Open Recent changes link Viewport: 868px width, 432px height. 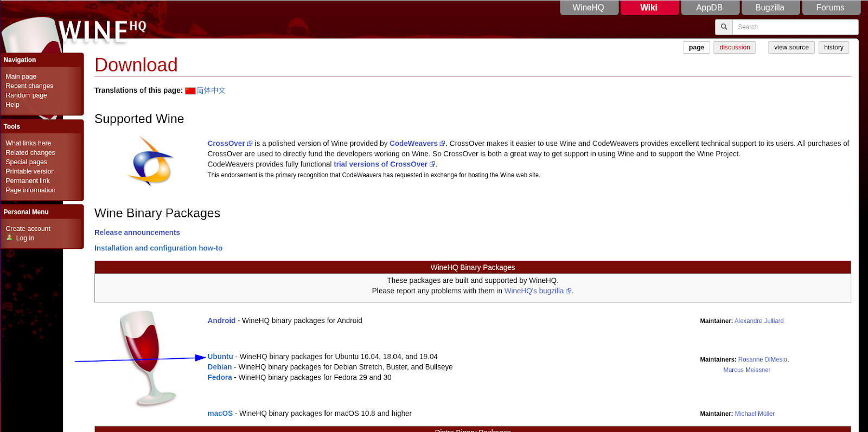(29, 86)
